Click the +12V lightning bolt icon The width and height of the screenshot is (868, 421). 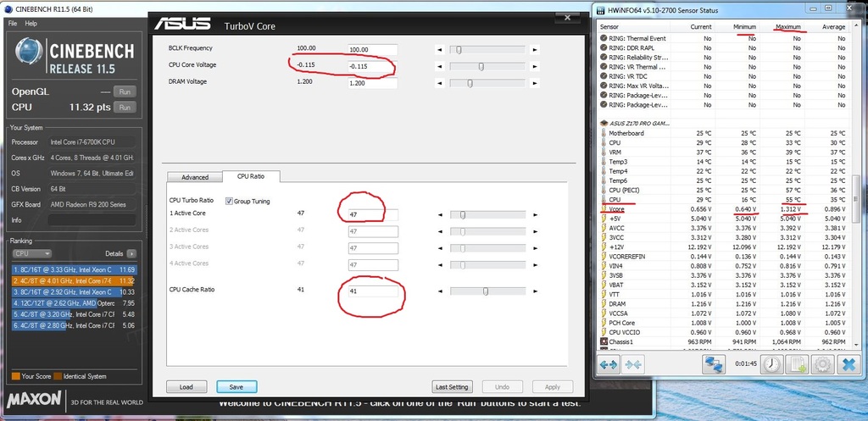click(x=604, y=247)
